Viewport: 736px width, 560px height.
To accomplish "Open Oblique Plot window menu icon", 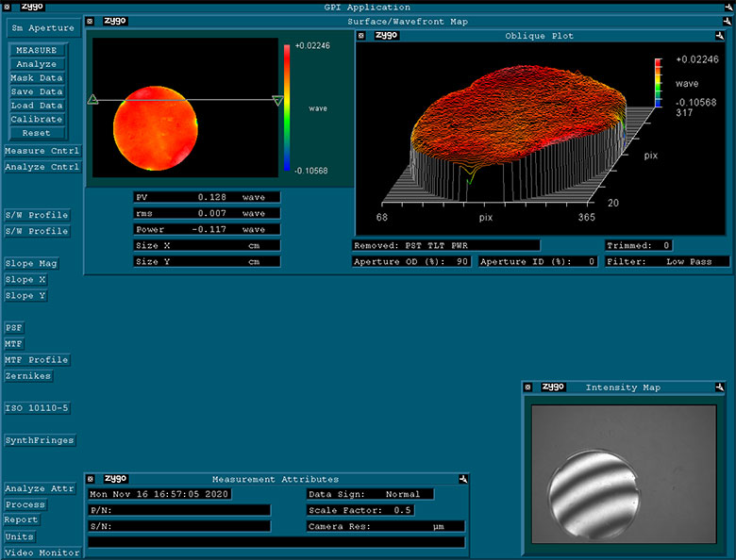I will click(361, 36).
